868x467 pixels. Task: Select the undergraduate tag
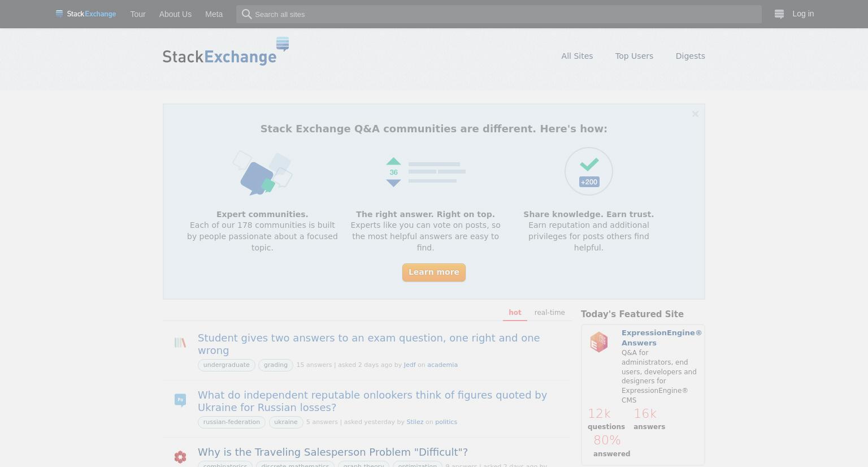pos(227,365)
